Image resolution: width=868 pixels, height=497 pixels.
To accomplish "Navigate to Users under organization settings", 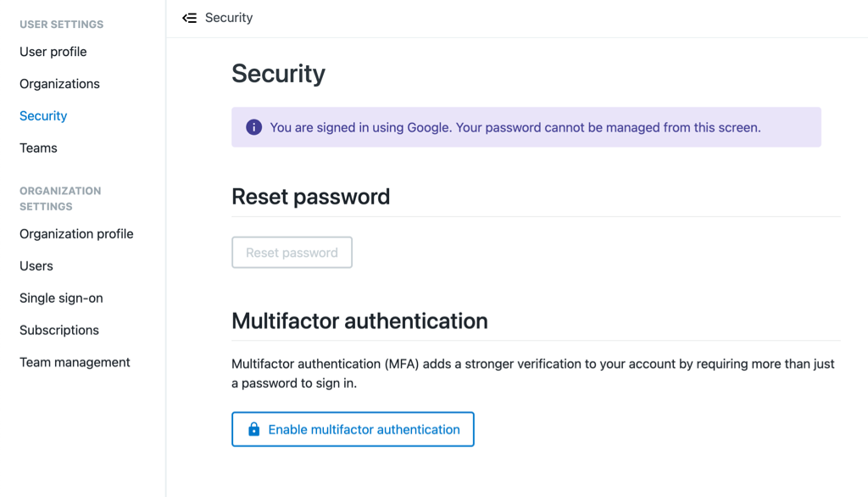I will click(x=36, y=266).
